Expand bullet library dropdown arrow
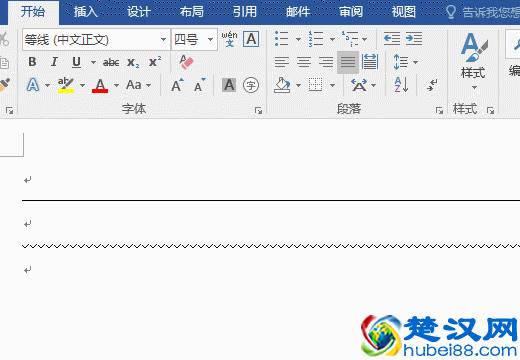The width and height of the screenshot is (520, 360). pyautogui.click(x=298, y=40)
